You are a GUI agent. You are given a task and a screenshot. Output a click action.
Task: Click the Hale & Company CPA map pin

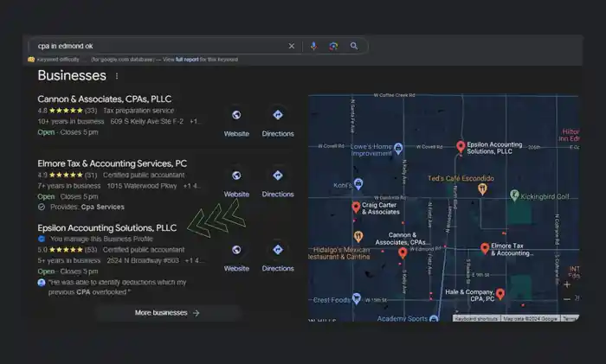click(x=500, y=294)
